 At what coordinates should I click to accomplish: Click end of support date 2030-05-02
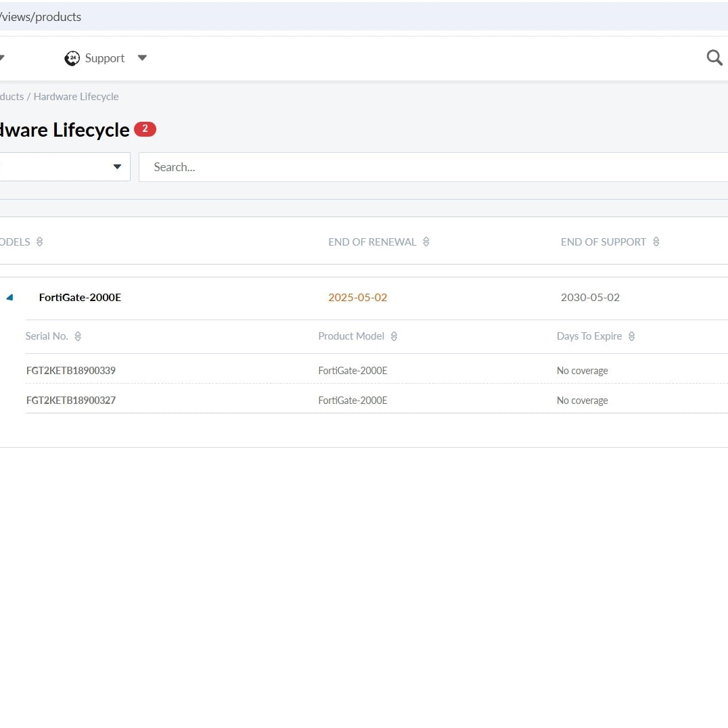pyautogui.click(x=590, y=298)
